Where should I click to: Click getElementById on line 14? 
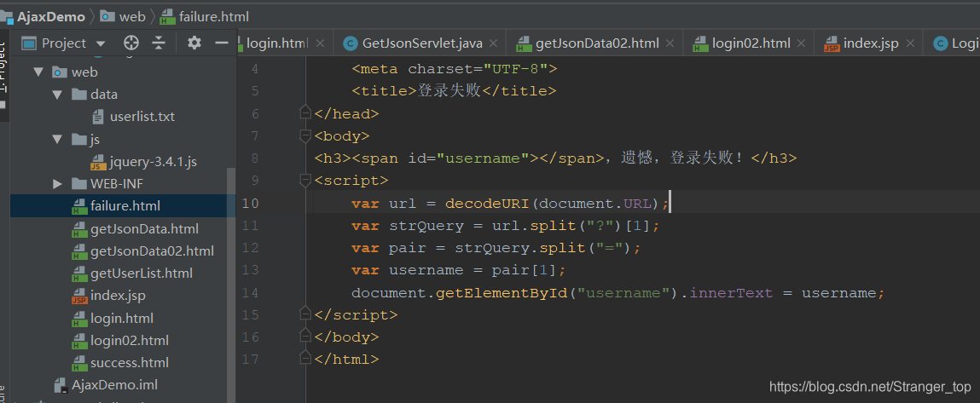tap(502, 293)
